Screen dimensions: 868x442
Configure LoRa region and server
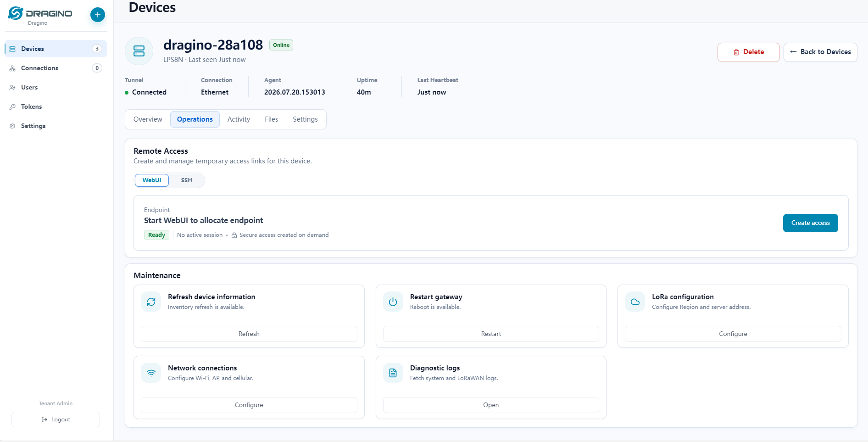[x=733, y=334]
